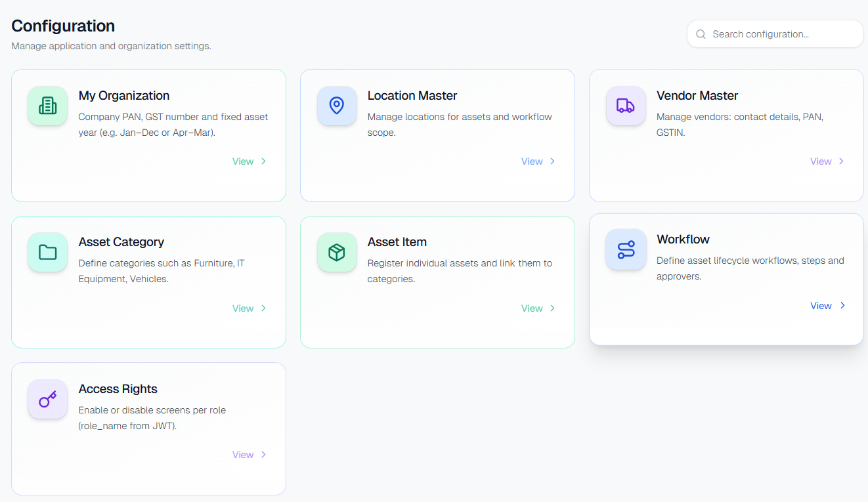Click the My Organization building icon
Screen dimensions: 868x502
(x=47, y=106)
